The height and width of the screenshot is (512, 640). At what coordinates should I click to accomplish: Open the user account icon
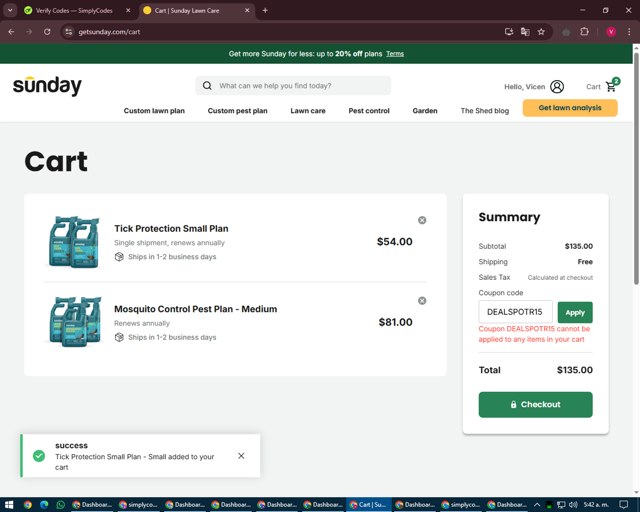click(557, 87)
